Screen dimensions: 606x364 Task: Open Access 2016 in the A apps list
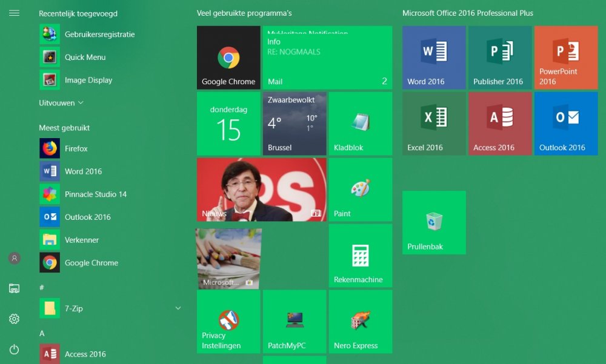coord(110,354)
